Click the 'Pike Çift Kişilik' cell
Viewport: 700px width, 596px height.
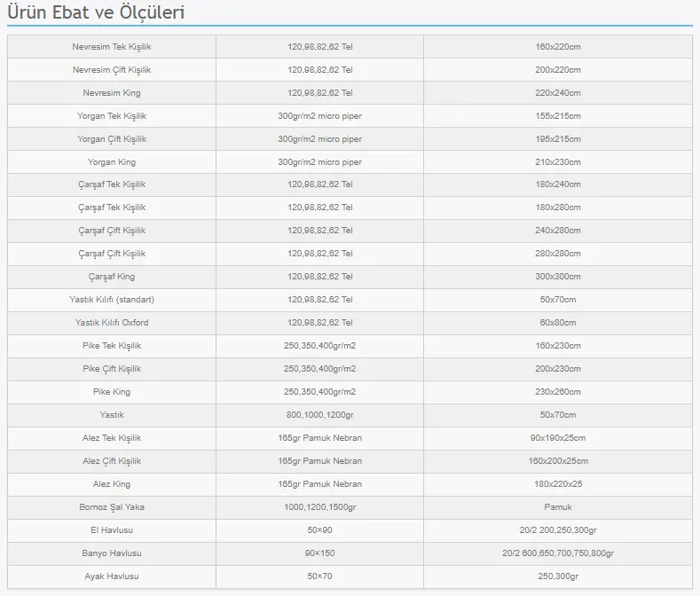click(112, 369)
